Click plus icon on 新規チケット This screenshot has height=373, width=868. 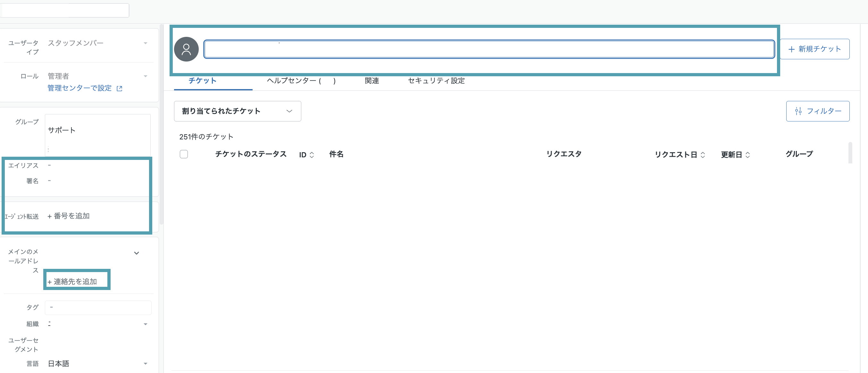pos(791,49)
